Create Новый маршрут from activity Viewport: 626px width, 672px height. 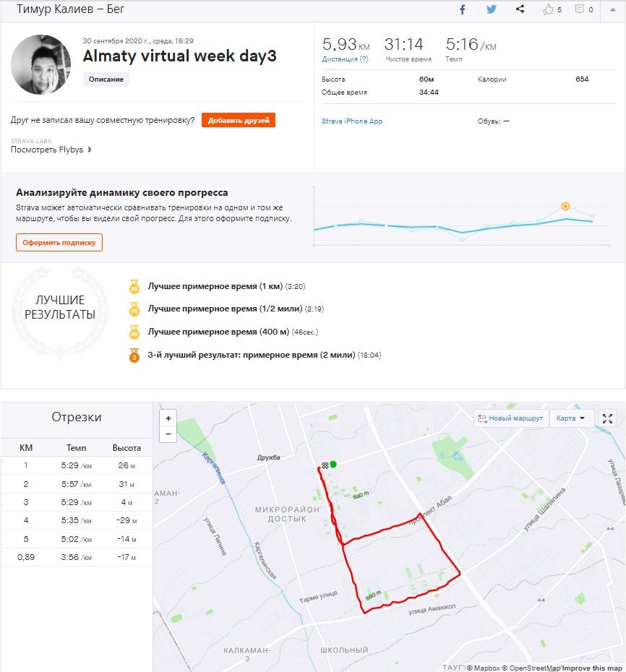coord(510,418)
